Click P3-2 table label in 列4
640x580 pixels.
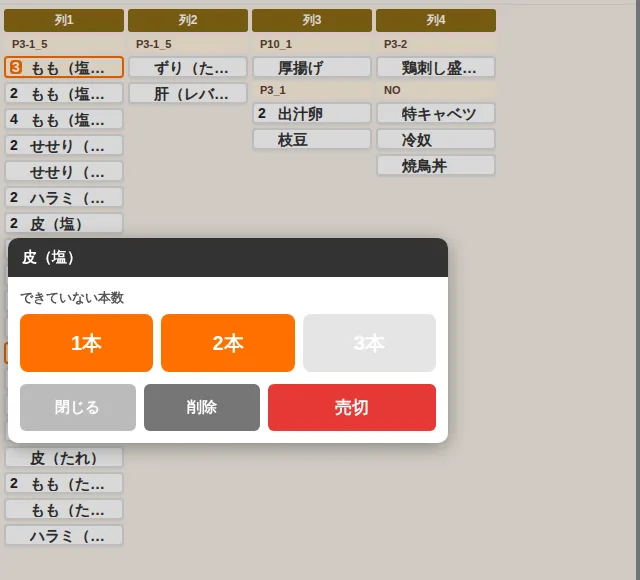point(396,44)
